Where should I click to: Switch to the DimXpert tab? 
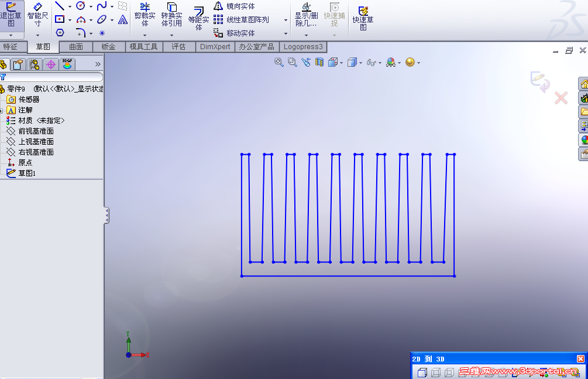click(215, 47)
